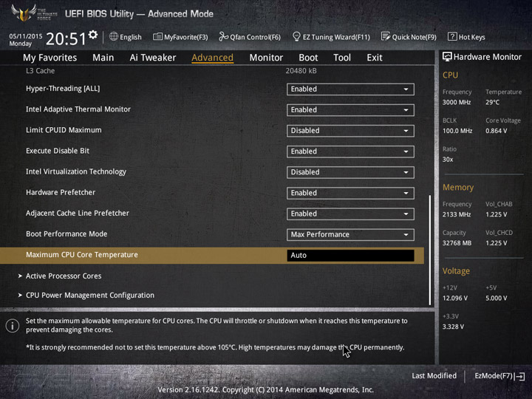Open Quick Note(F9)
The image size is (532, 399).
pyautogui.click(x=409, y=37)
